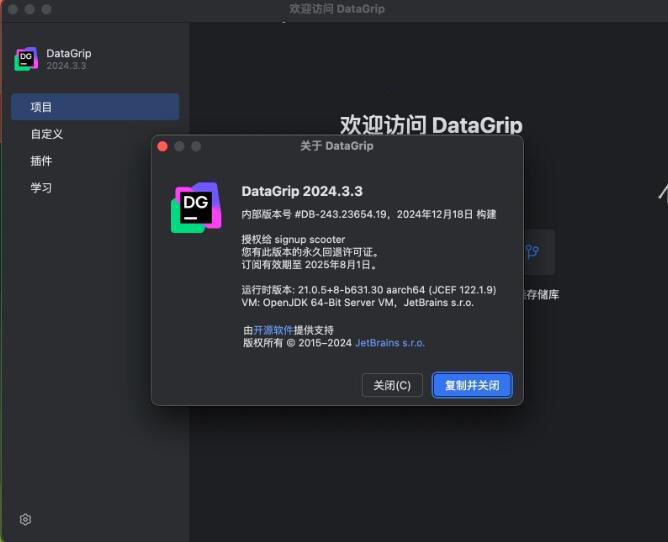Click the 运行时版本 runtime line
The width and height of the screenshot is (668, 542).
pyautogui.click(x=369, y=290)
